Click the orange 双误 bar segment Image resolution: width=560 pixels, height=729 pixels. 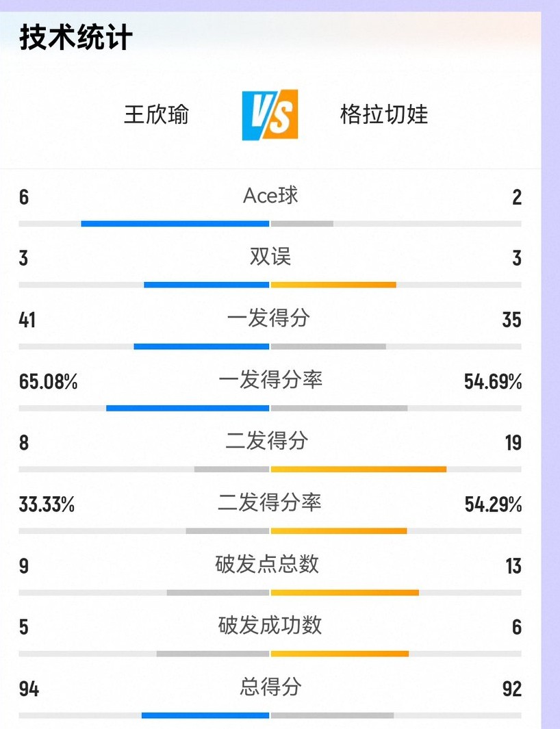click(x=333, y=285)
